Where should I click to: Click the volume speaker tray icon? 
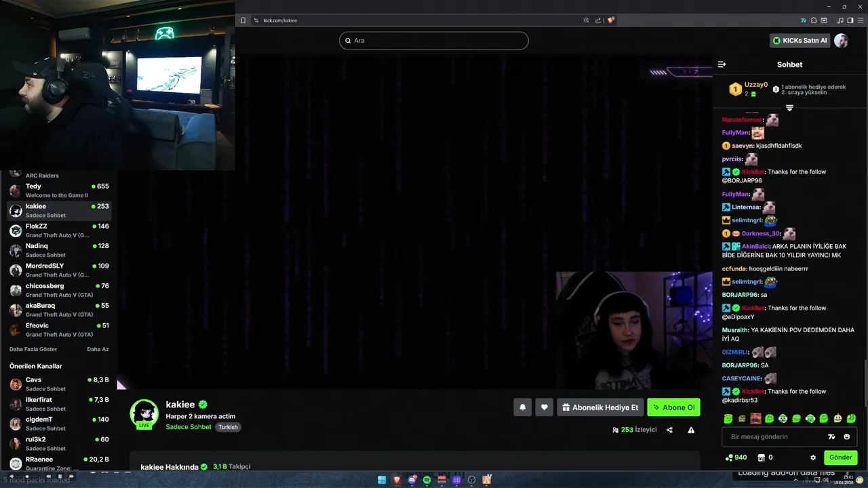[x=825, y=480]
